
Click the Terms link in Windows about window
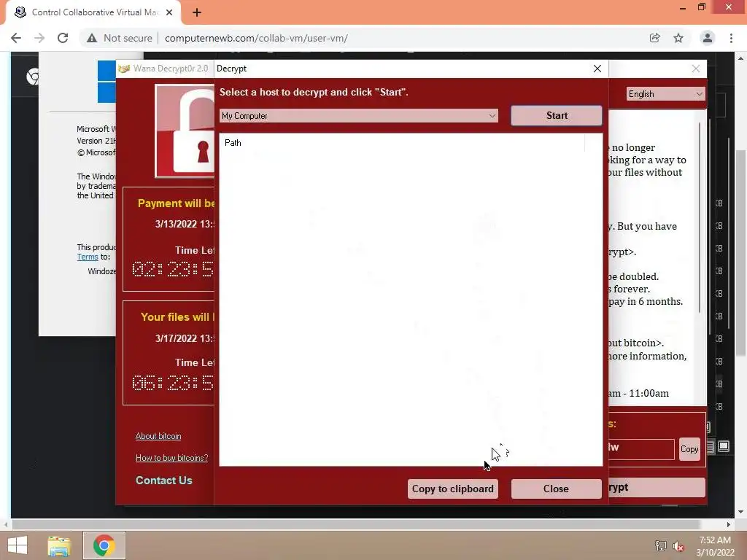tap(88, 257)
